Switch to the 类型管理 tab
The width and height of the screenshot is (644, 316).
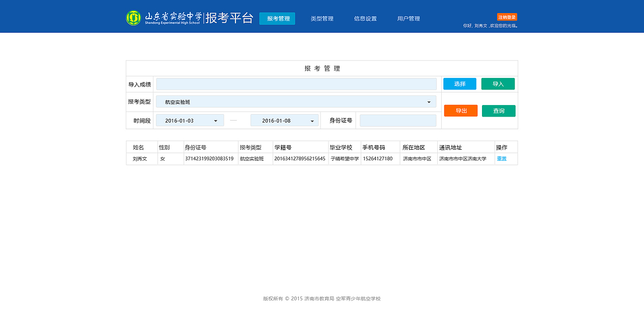(x=322, y=18)
